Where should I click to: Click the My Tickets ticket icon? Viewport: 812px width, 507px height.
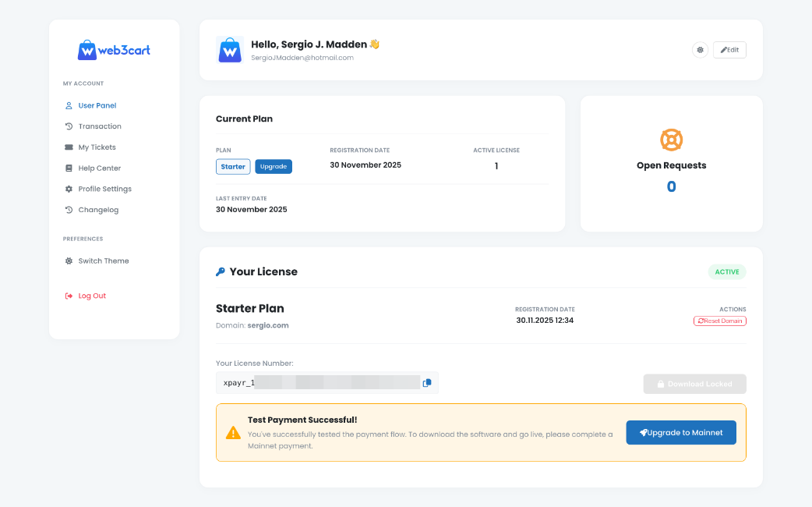tap(69, 147)
